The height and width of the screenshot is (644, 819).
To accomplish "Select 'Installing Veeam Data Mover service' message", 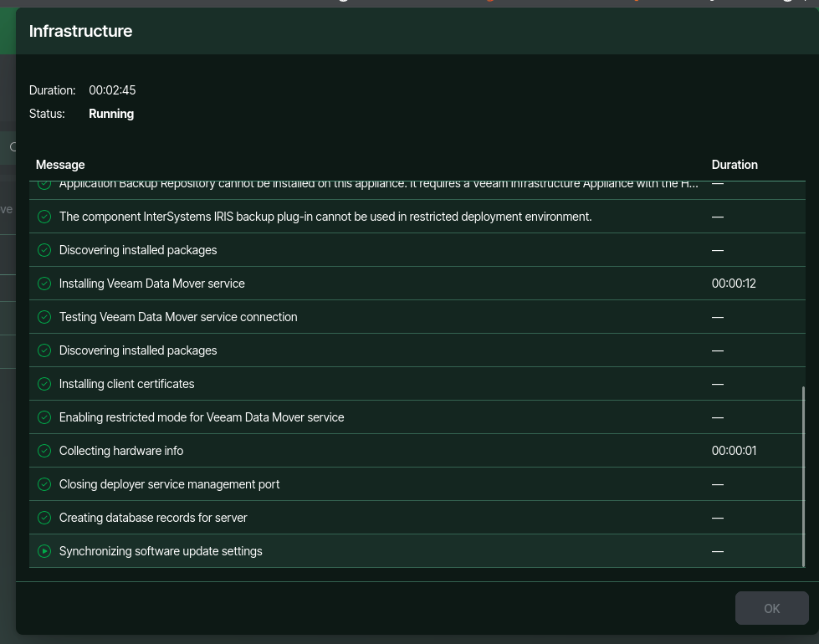I will (152, 284).
